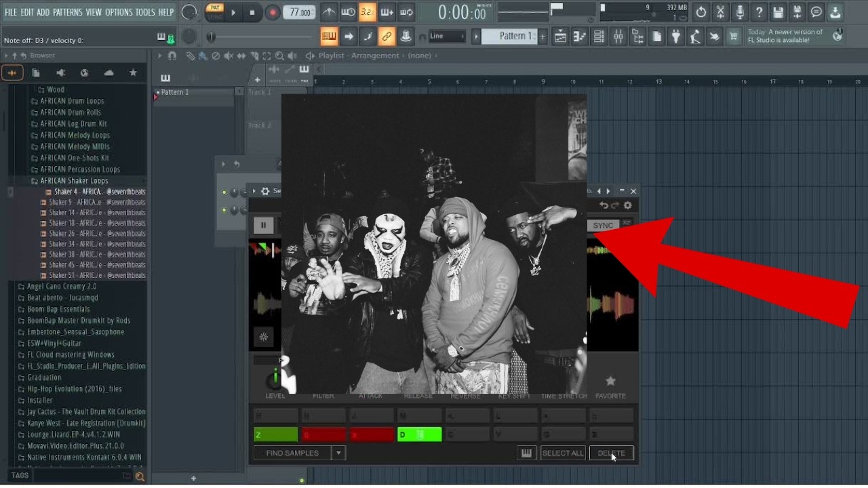Toggle Pattern/Song mode switch
This screenshot has height=488, width=868.
point(215,12)
